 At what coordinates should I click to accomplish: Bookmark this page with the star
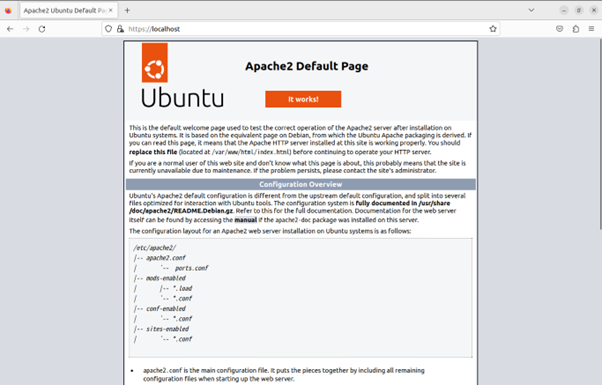pyautogui.click(x=493, y=29)
